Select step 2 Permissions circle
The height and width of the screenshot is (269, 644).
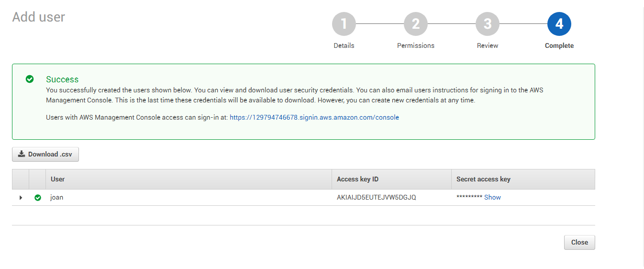[416, 24]
